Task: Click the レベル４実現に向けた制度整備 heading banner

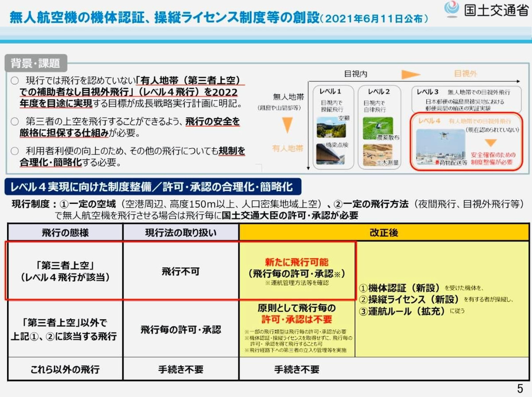Action: tap(153, 187)
